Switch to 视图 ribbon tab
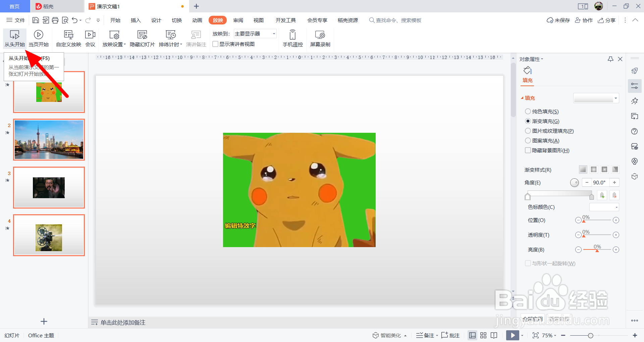The height and width of the screenshot is (342, 644). tap(259, 20)
